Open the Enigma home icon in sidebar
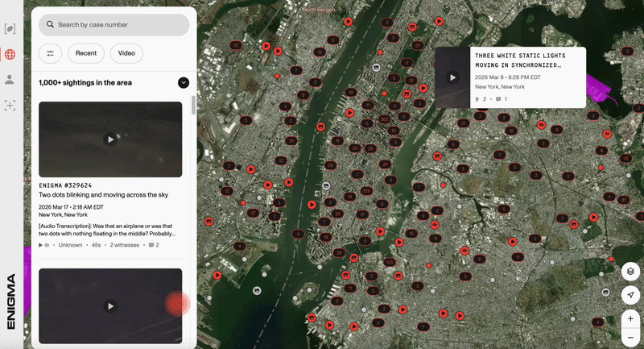This screenshot has height=349, width=644. coord(10,29)
